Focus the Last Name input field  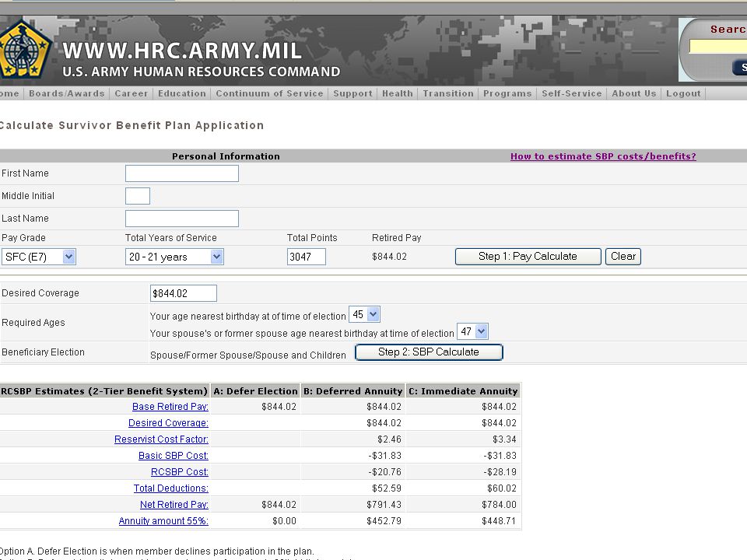tap(182, 219)
